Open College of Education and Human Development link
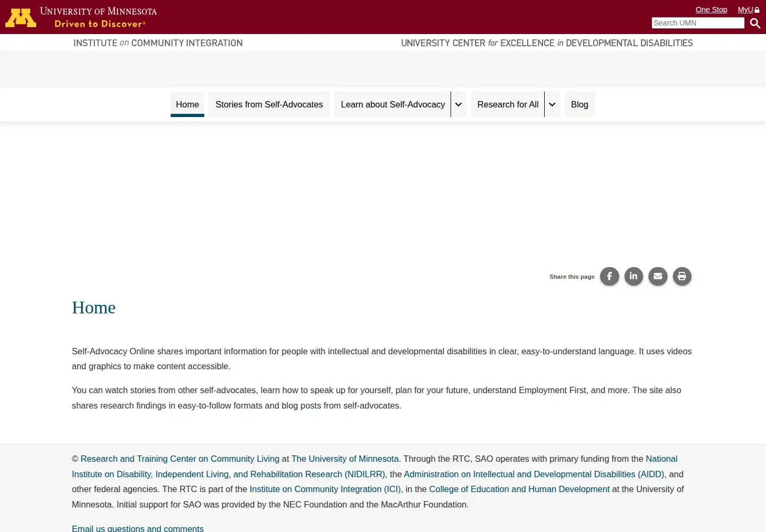 click(519, 489)
